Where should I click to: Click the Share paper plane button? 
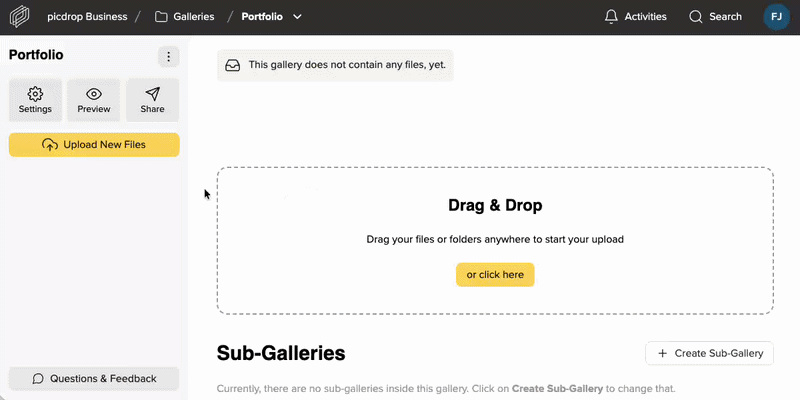click(152, 100)
